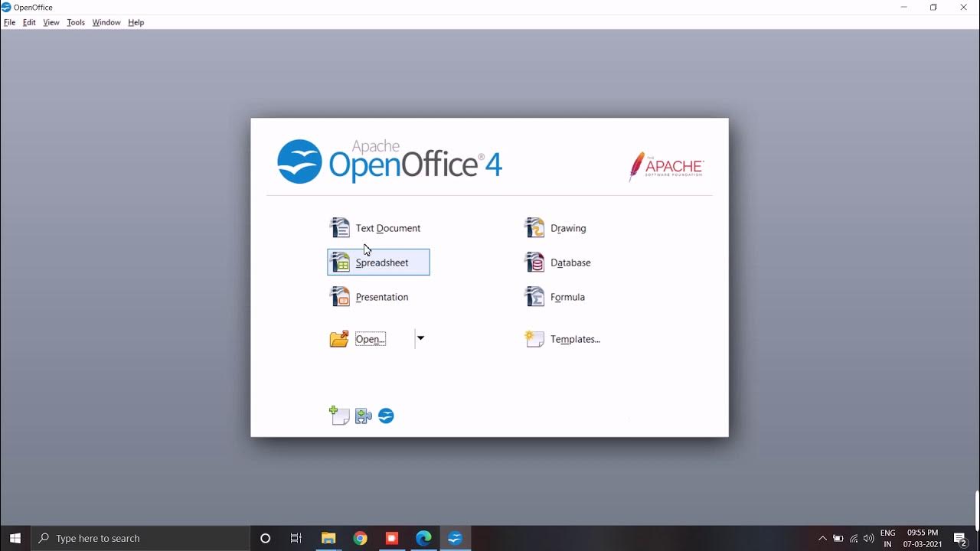980x551 pixels.
Task: Click the Presentation icon
Action: (339, 297)
